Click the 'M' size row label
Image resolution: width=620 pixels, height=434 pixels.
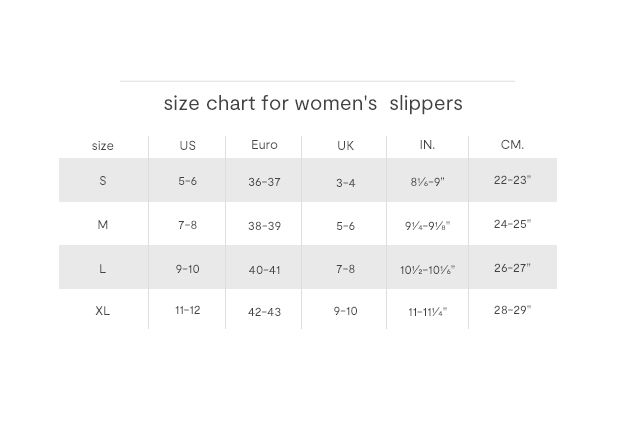102,225
